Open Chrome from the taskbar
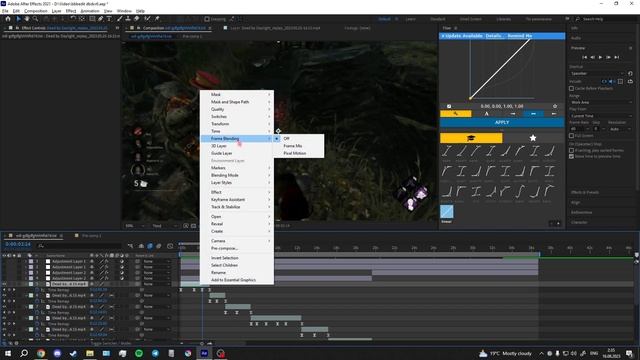 point(41,353)
